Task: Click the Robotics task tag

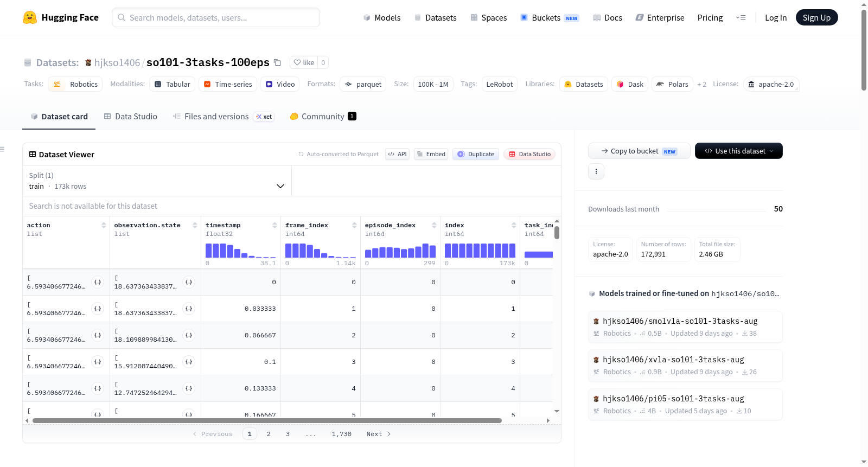Action: 75,84
